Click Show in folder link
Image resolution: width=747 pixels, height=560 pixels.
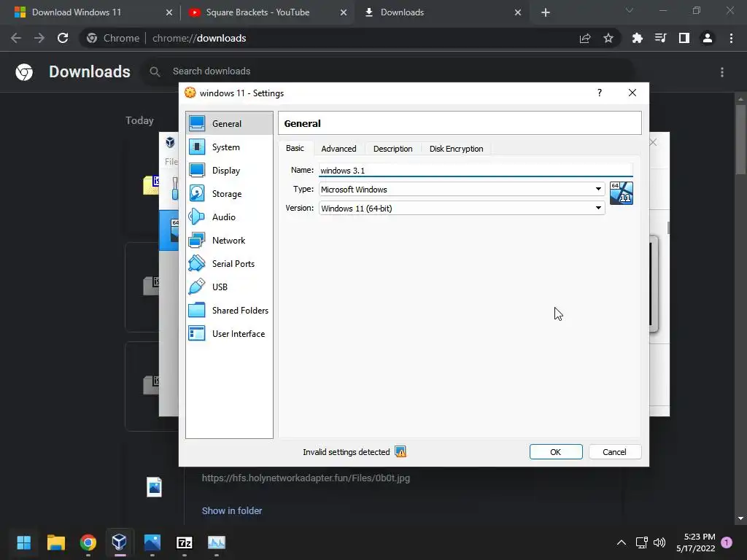point(232,511)
